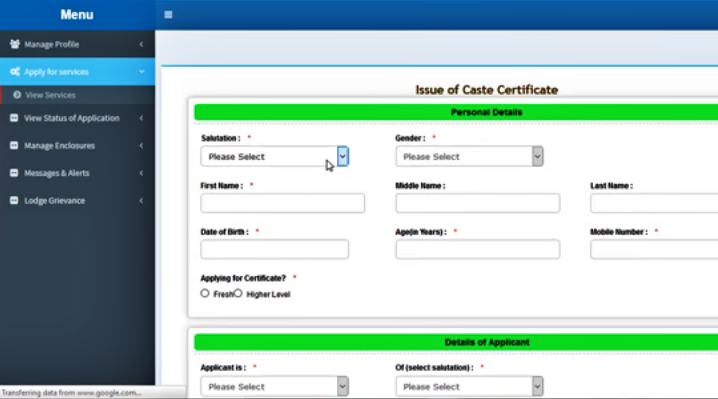
Task: Open Apply for services menu
Action: click(77, 71)
